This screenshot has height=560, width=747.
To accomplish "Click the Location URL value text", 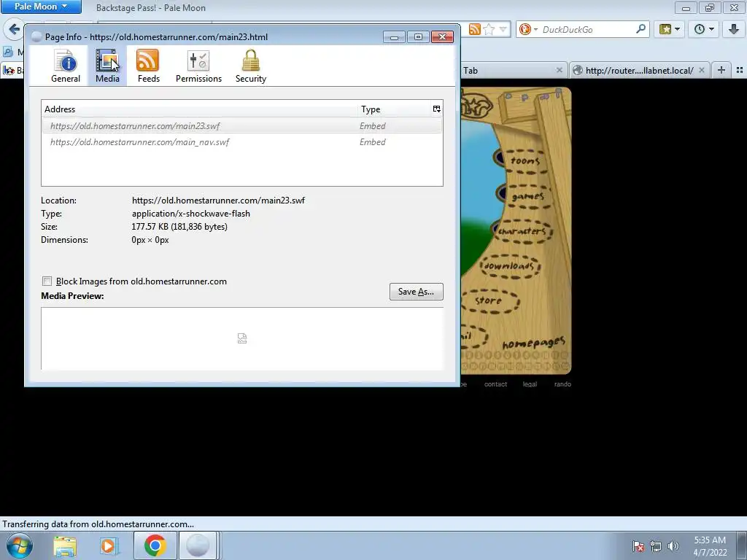I will (x=218, y=201).
